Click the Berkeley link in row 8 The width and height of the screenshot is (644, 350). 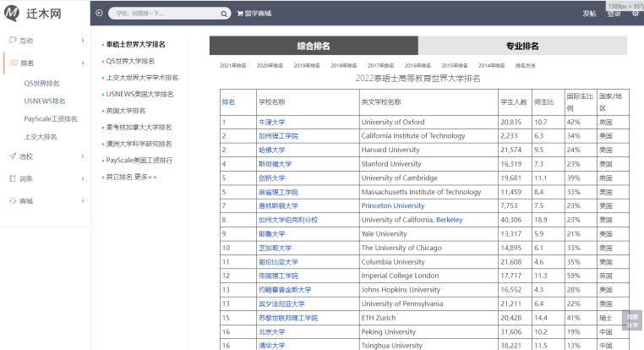point(450,220)
